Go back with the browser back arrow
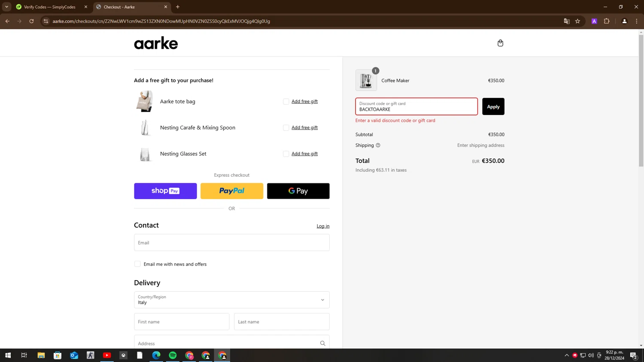 7,21
